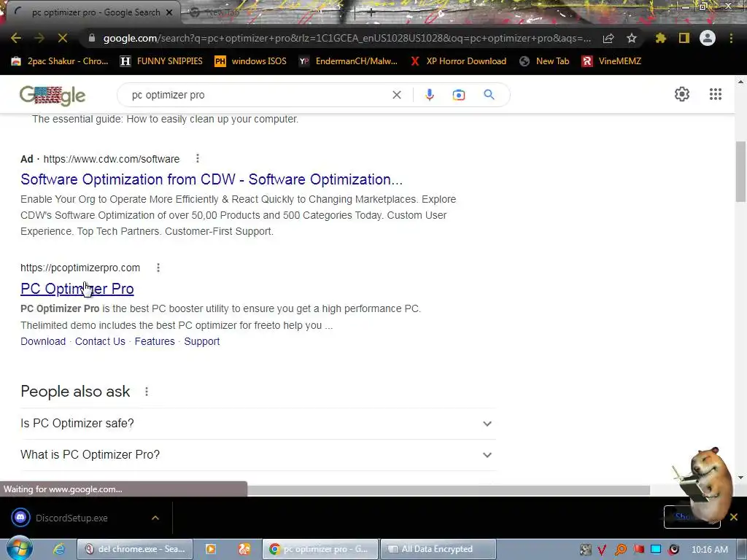Click the Chrome address bar URL

[347, 38]
